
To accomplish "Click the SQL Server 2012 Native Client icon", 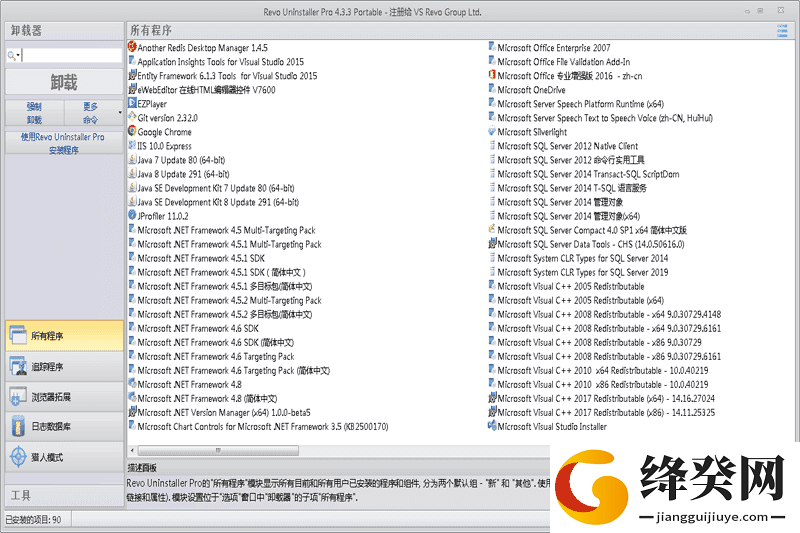I will 492,145.
